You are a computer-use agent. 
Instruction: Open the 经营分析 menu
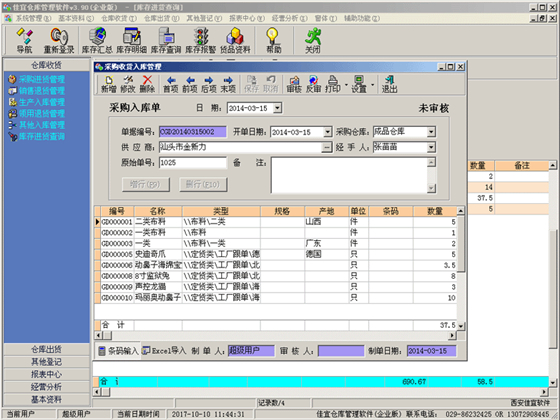289,18
